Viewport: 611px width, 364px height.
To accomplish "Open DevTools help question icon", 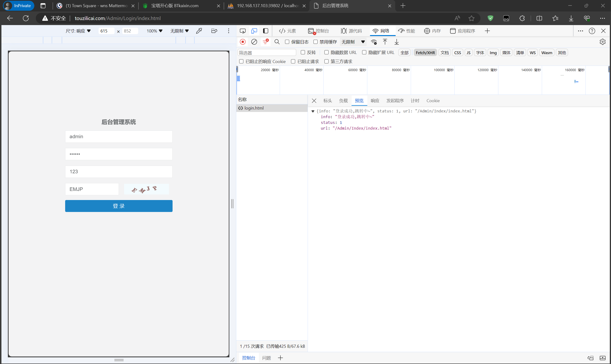I will point(592,31).
